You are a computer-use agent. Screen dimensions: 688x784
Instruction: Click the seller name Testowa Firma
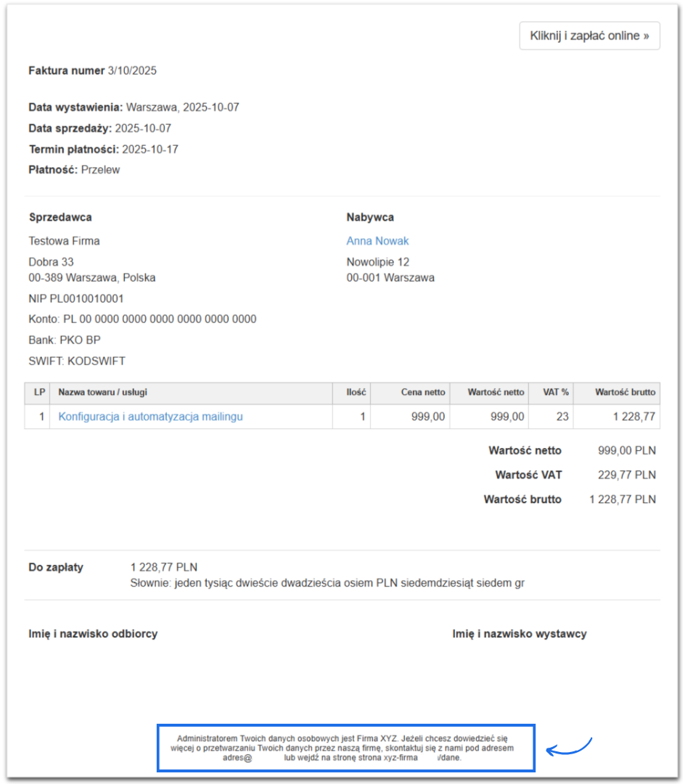pos(64,241)
